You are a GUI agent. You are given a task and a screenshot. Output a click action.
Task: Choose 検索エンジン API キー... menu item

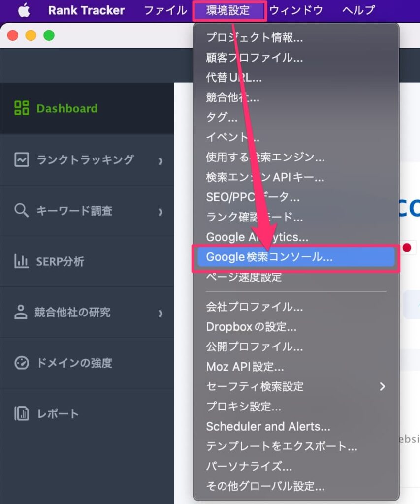[296, 177]
